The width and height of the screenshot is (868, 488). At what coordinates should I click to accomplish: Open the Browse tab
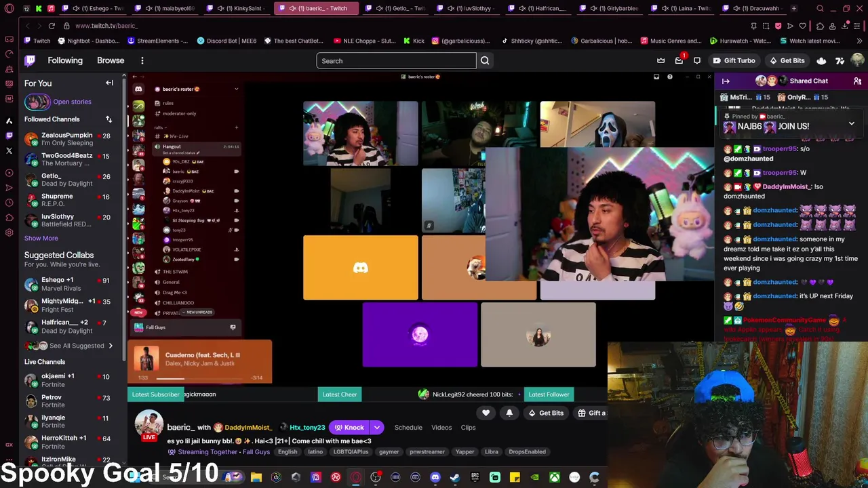point(111,60)
